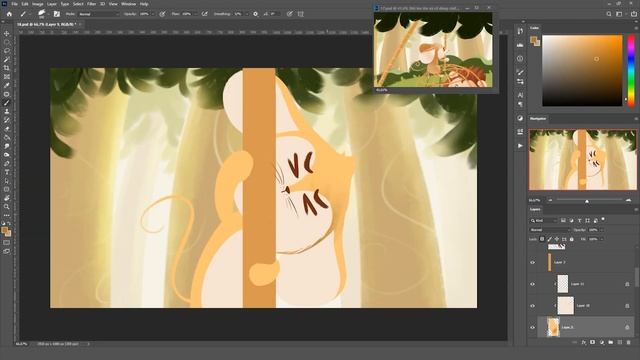Image resolution: width=640 pixels, height=360 pixels.
Task: Select the Clone Stamp tool
Action: (7, 111)
